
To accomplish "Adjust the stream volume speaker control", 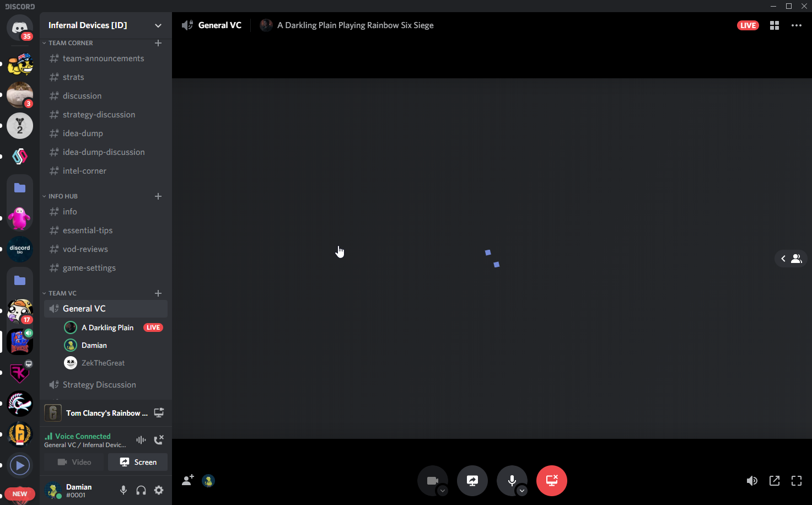I will tap(752, 481).
